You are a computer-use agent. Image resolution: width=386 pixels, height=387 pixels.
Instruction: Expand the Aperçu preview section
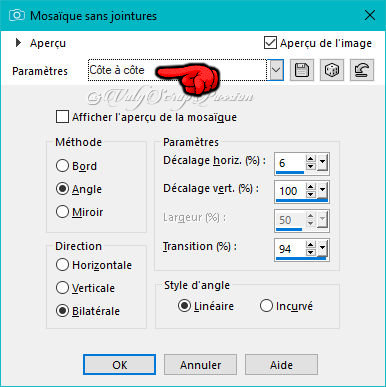pyautogui.click(x=18, y=43)
